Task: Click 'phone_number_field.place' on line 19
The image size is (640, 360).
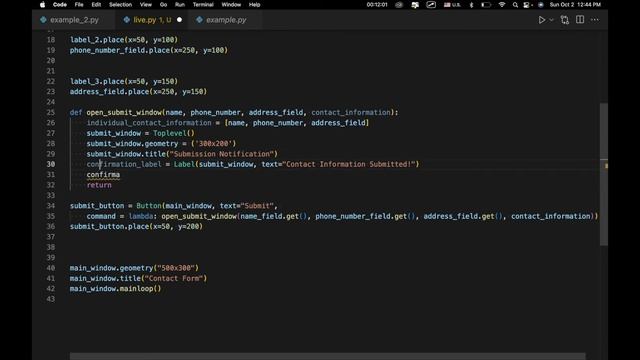Action: (x=120, y=50)
